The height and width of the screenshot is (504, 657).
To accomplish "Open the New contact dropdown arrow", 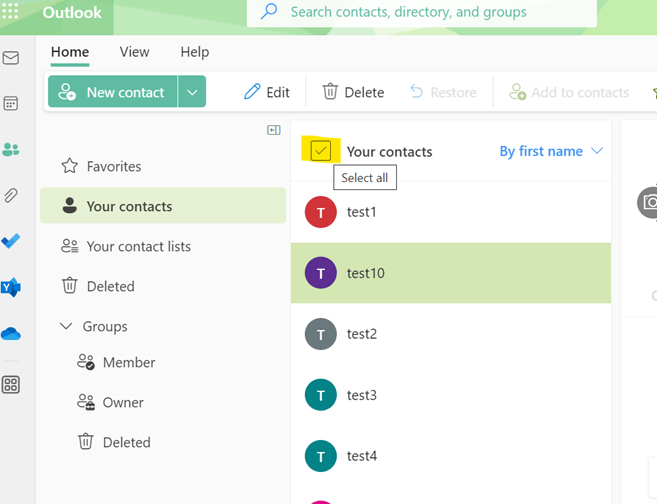I will (x=192, y=92).
